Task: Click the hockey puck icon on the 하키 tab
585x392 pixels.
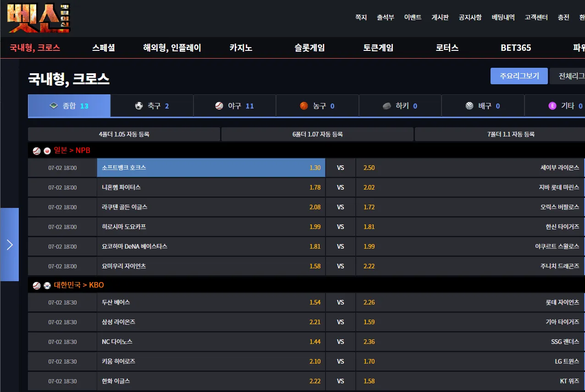Action: coord(387,106)
